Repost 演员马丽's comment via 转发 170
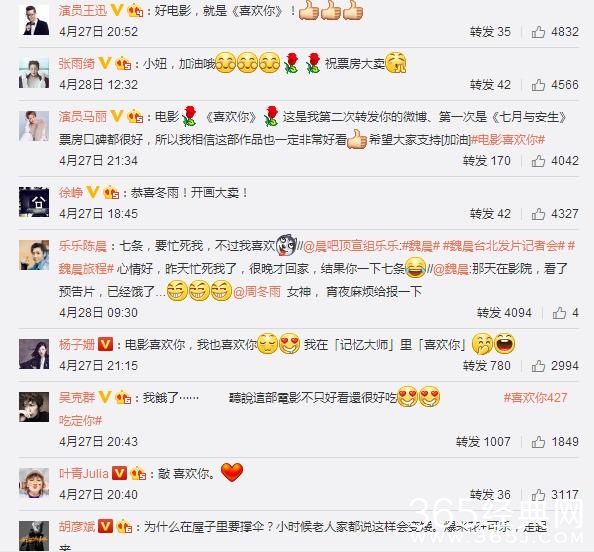594x552 pixels. coord(486,161)
